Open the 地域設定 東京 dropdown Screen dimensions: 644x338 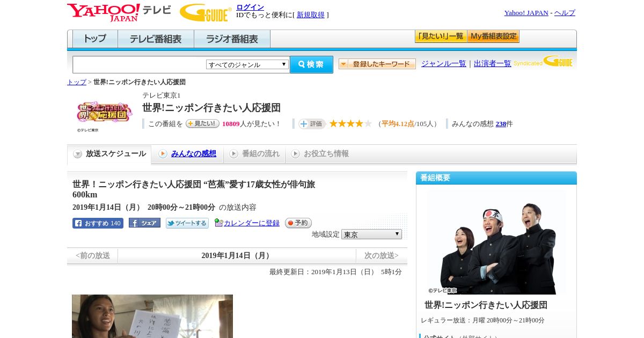pos(371,234)
